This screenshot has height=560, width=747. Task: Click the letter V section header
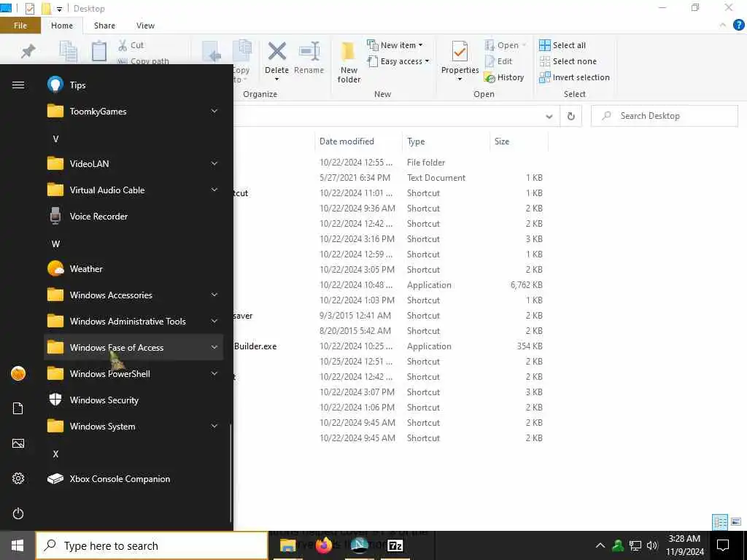tap(55, 139)
